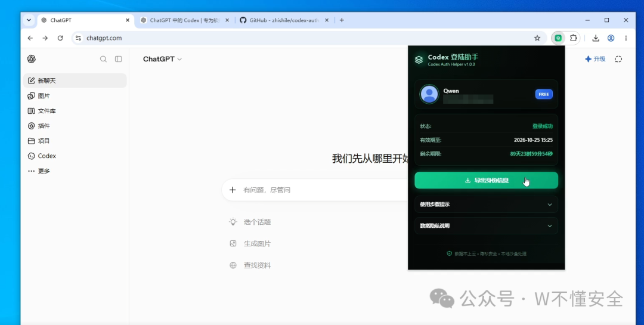This screenshot has height=325, width=644.
Task: Click the 升级 upgrade button
Action: (595, 59)
